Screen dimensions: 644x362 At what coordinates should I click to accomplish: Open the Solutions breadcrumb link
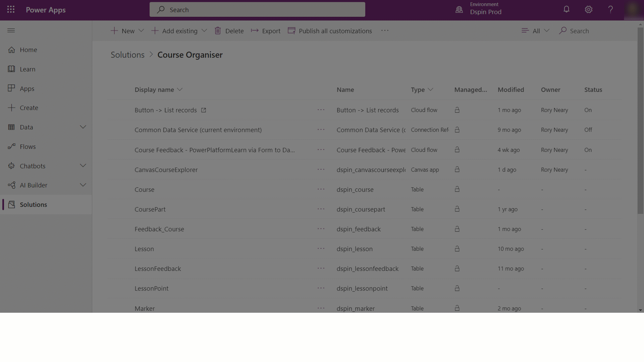click(x=127, y=54)
